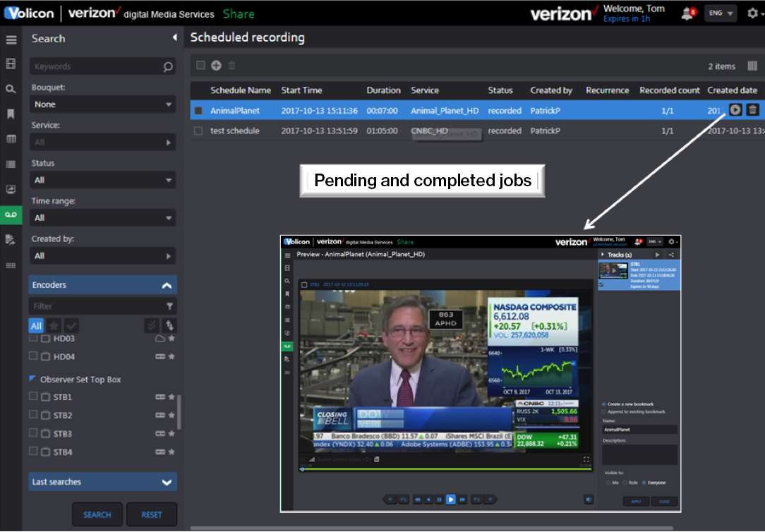Click the RESET button
Screen dimensions: 765x532
pos(151,514)
